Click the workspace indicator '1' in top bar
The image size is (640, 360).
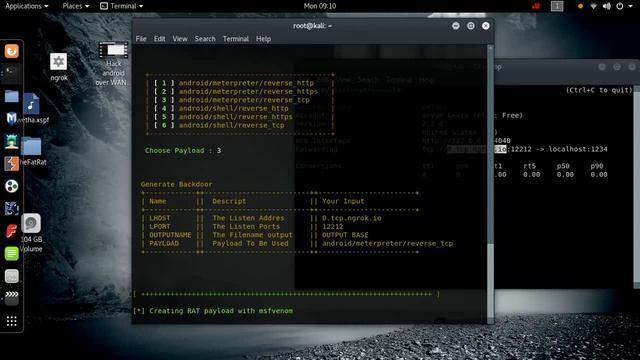click(557, 6)
